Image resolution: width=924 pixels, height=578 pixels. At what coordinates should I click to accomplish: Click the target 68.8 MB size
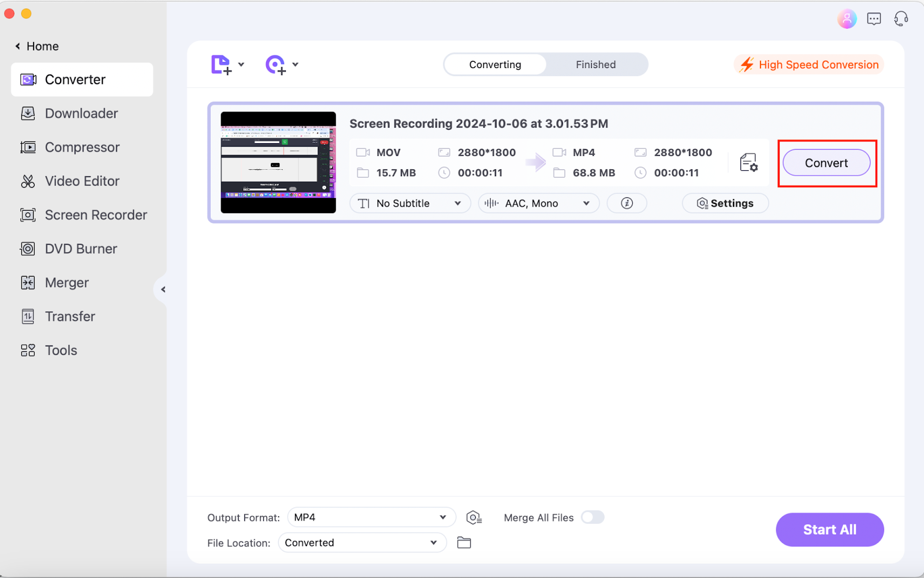coord(594,173)
